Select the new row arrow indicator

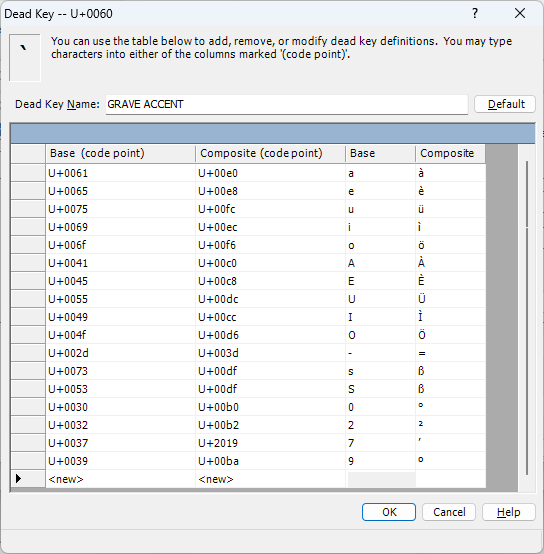point(18,479)
